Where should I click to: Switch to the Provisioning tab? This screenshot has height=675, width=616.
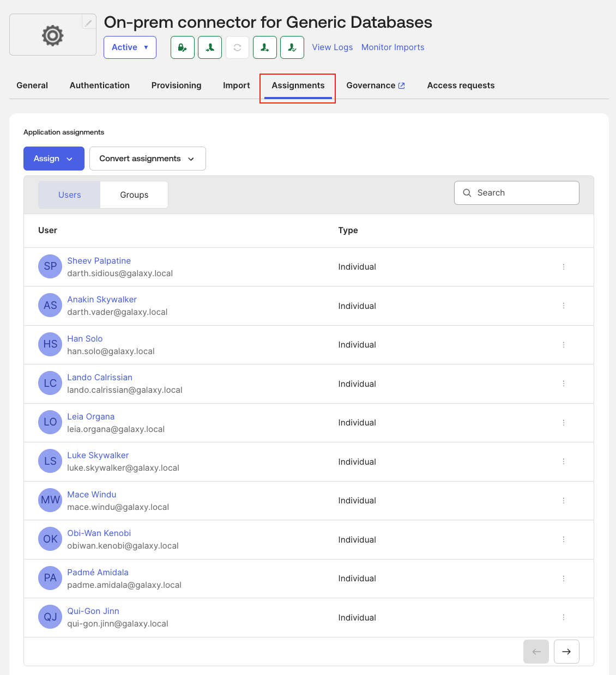tap(176, 85)
